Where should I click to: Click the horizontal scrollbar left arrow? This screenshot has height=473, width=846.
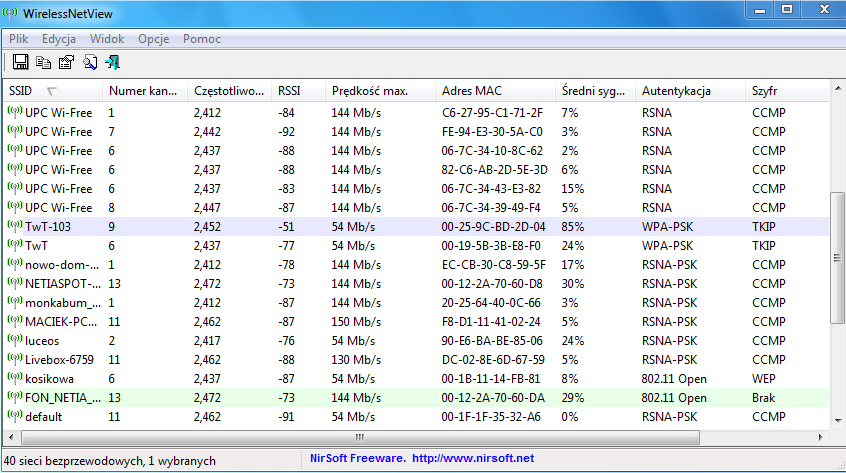click(x=11, y=437)
